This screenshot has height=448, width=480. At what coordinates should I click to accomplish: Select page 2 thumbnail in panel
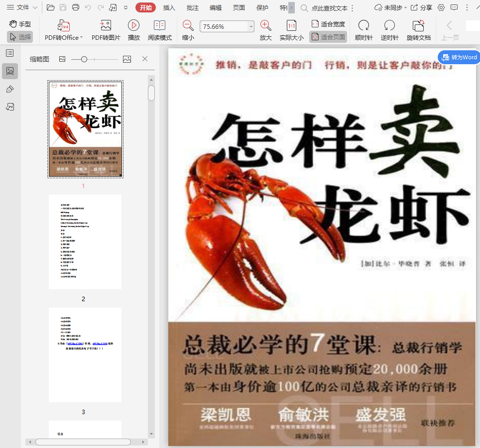pos(85,242)
